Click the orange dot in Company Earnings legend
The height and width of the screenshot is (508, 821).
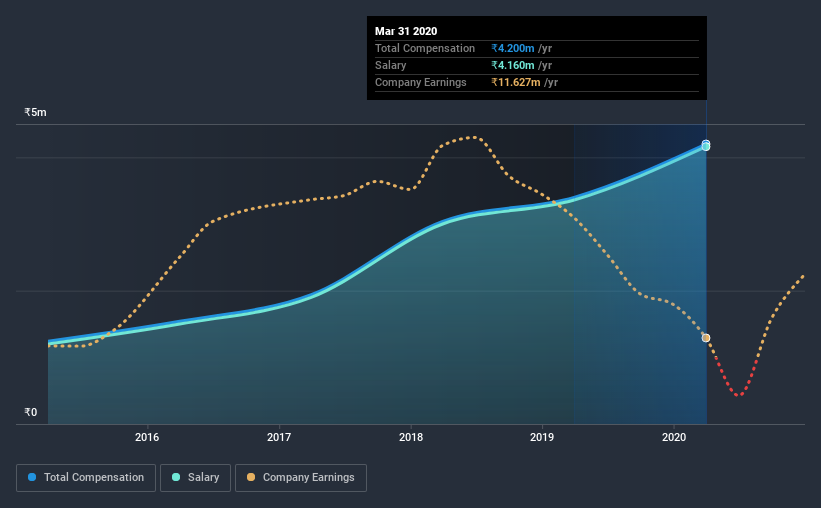coord(251,477)
